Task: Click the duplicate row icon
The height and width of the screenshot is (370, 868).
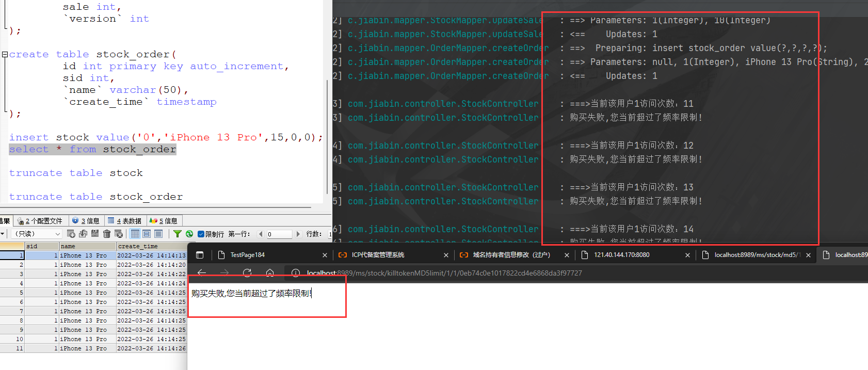Action: [83, 234]
